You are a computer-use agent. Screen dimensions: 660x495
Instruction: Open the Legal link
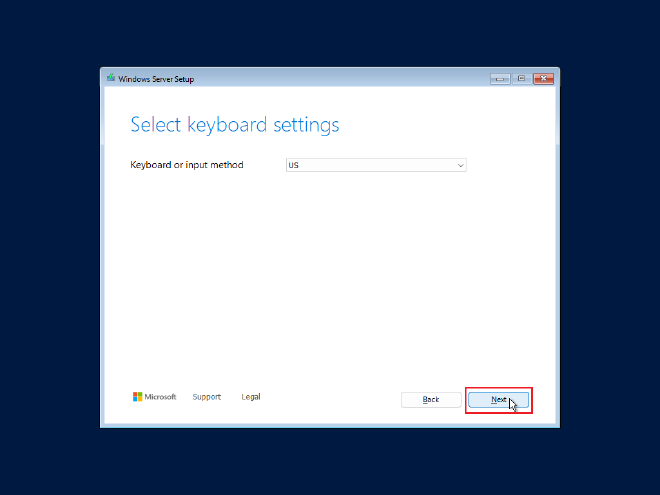251,397
